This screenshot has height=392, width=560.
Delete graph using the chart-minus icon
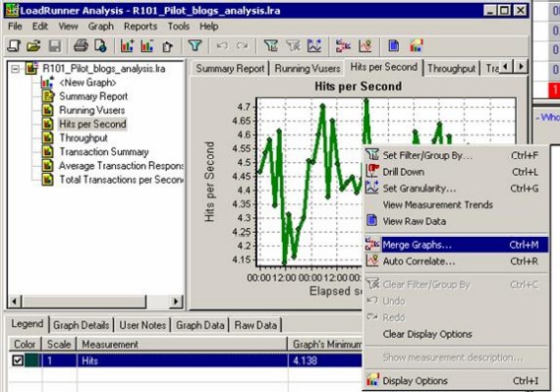146,46
